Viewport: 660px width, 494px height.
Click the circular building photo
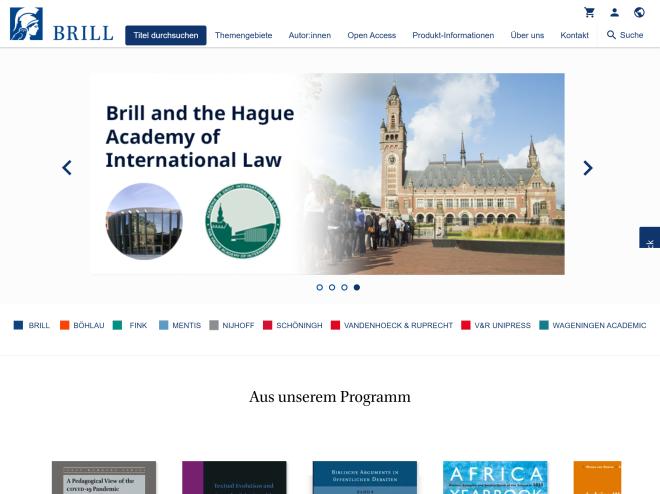[144, 220]
